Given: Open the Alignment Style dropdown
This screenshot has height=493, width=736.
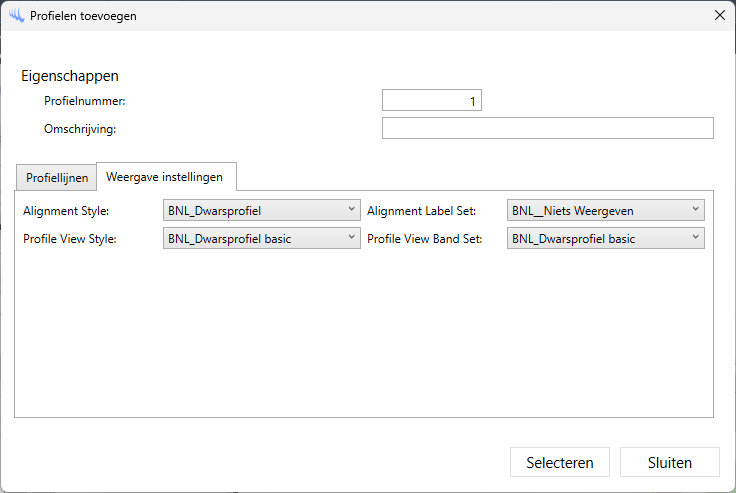Looking at the screenshot, I should (261, 211).
